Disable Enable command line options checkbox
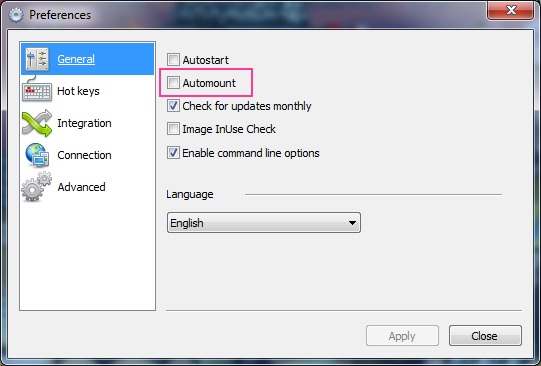 click(x=173, y=152)
